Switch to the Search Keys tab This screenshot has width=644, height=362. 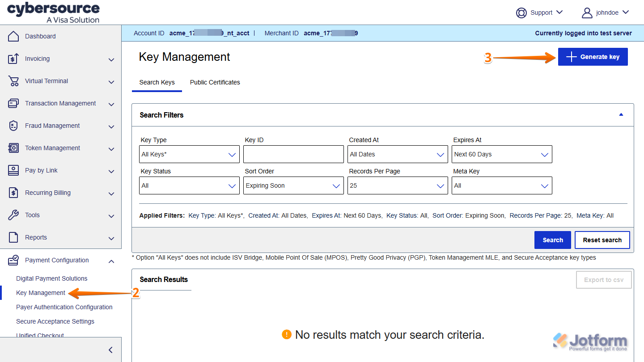tap(157, 82)
